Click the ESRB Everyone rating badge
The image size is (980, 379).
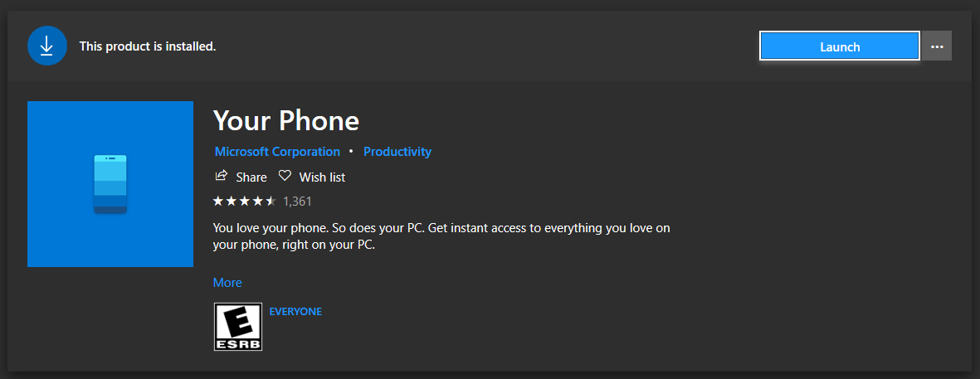(238, 328)
